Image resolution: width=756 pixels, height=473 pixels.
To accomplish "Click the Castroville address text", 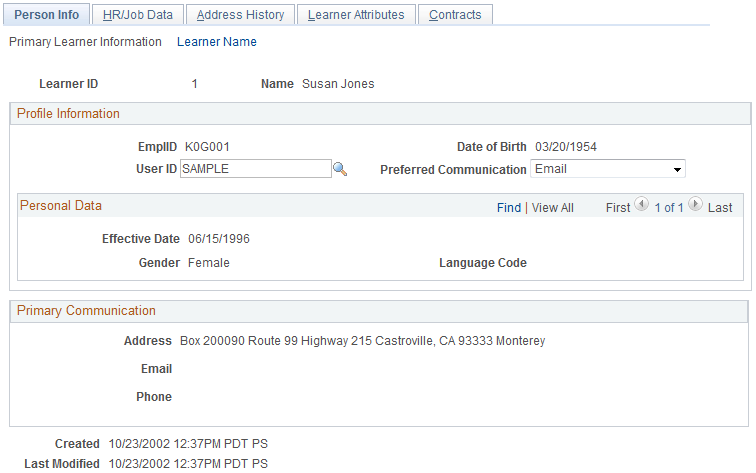I will (363, 341).
